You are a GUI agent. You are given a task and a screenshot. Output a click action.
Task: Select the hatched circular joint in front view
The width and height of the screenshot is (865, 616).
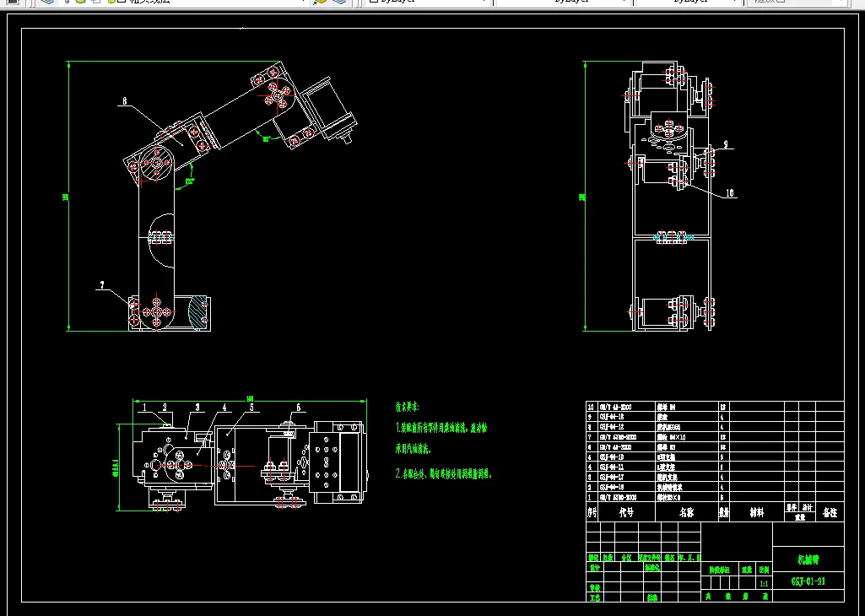click(x=156, y=163)
